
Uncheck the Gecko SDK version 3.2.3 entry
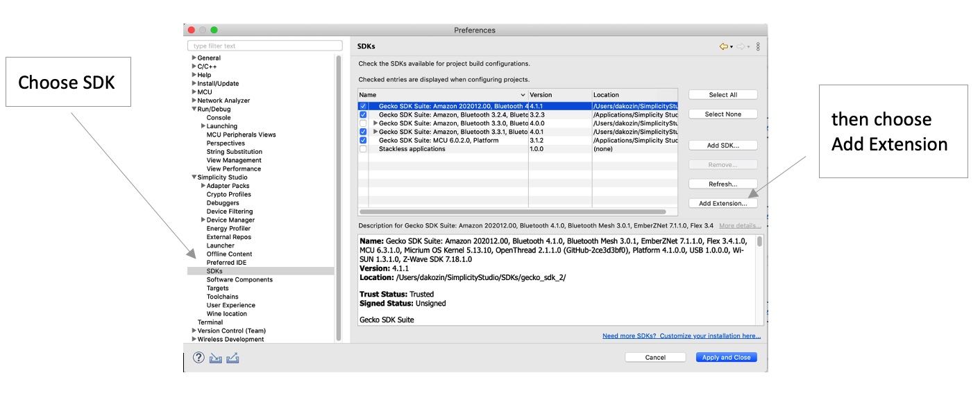tap(363, 114)
